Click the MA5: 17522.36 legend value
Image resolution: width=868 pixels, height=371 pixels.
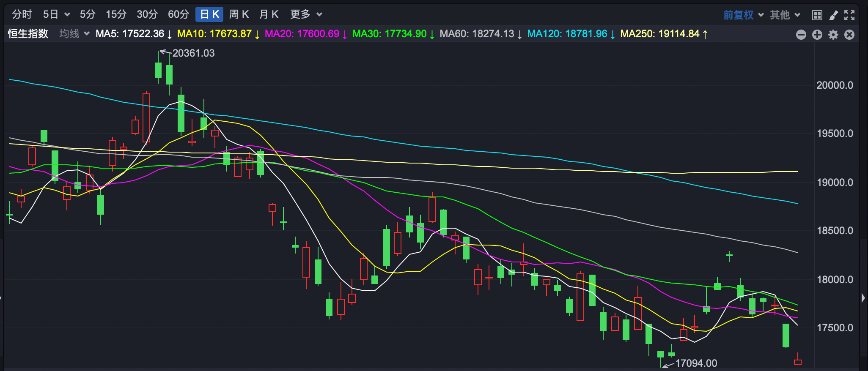pyautogui.click(x=134, y=34)
